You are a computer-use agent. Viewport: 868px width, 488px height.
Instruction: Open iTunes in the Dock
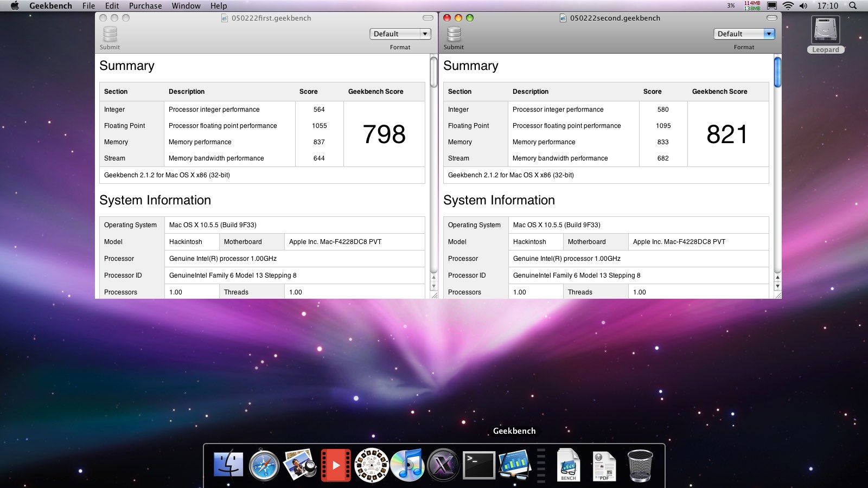[407, 465]
